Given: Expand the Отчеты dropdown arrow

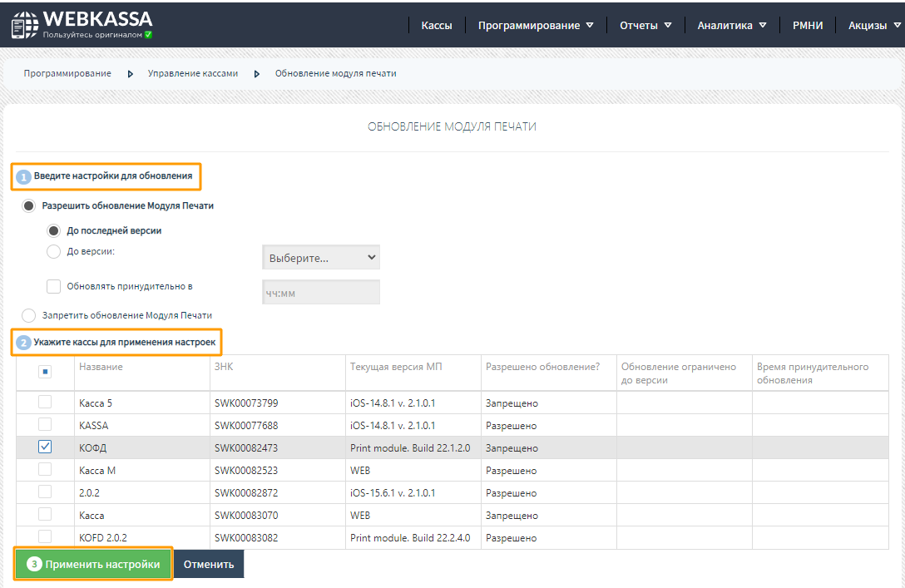Looking at the screenshot, I should coord(668,26).
